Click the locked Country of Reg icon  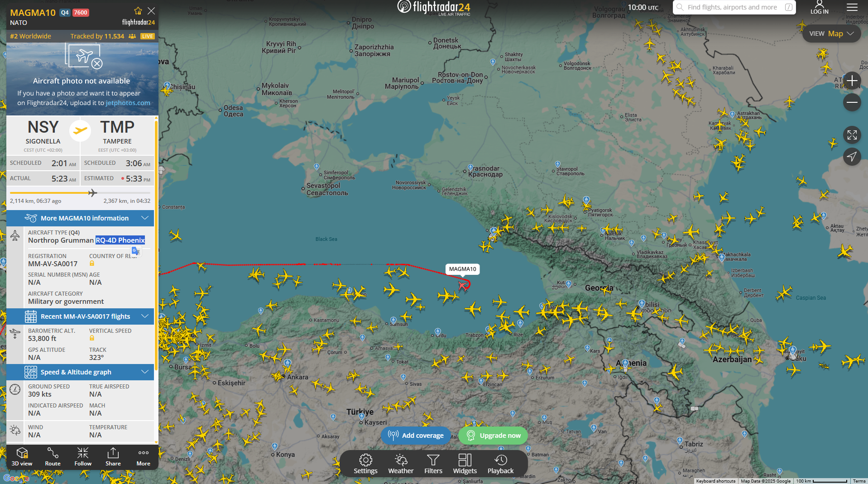[92, 264]
